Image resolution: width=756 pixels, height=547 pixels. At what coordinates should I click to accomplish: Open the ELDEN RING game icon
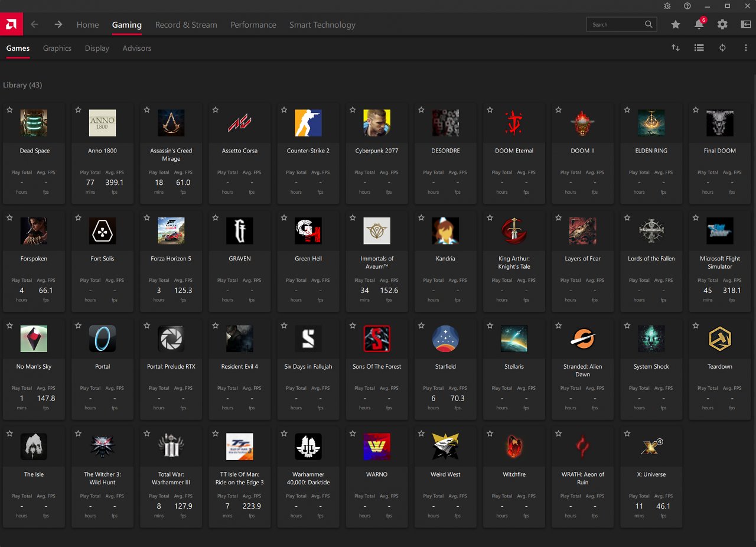tap(651, 123)
